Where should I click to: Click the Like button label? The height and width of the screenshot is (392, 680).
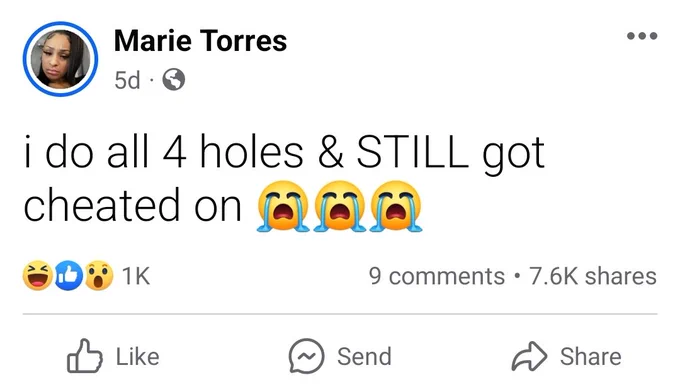click(137, 356)
